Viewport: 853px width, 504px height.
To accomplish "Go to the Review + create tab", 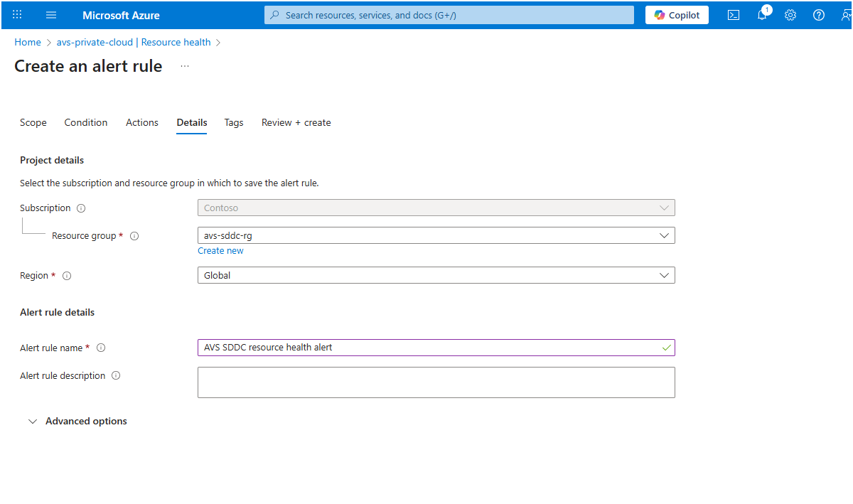I will [x=296, y=122].
